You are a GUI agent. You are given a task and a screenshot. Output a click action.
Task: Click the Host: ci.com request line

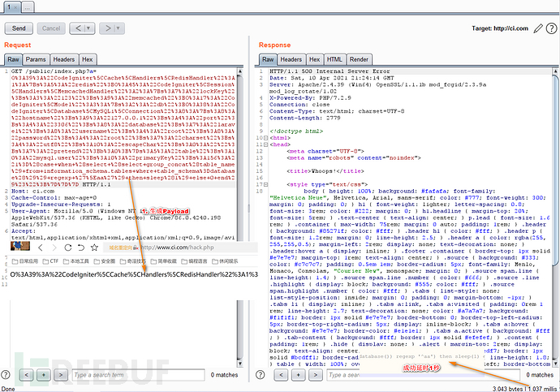pos(32,191)
